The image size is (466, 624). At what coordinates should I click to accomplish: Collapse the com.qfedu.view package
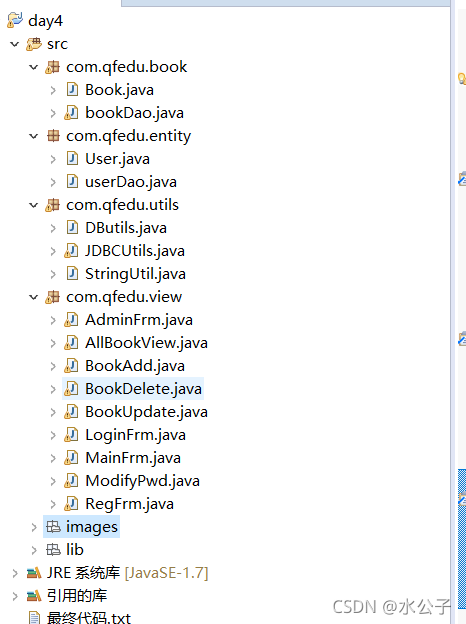click(34, 297)
